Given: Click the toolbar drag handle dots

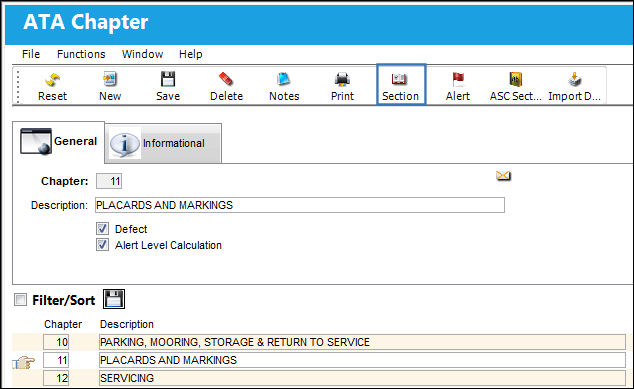Looking at the screenshot, I should pyautogui.click(x=18, y=87).
